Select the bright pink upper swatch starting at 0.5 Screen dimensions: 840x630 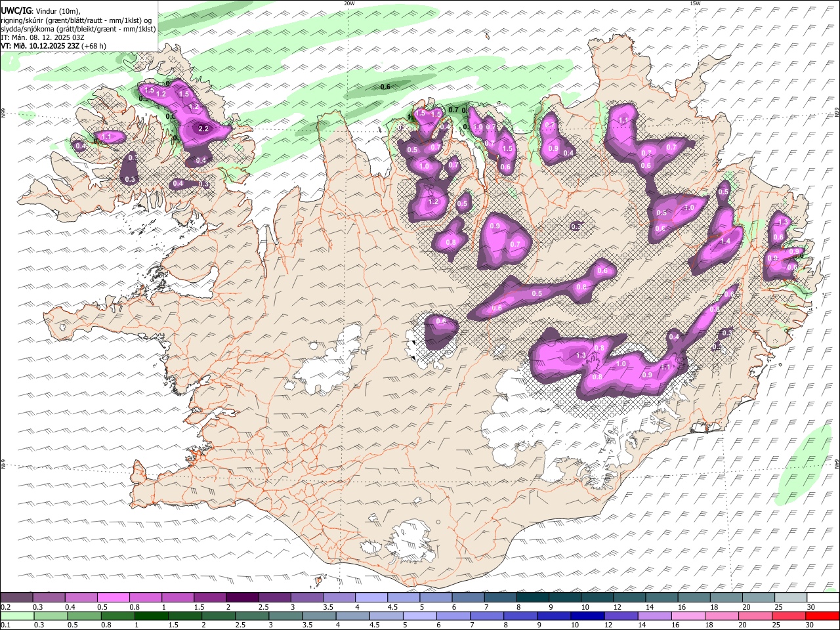click(113, 597)
